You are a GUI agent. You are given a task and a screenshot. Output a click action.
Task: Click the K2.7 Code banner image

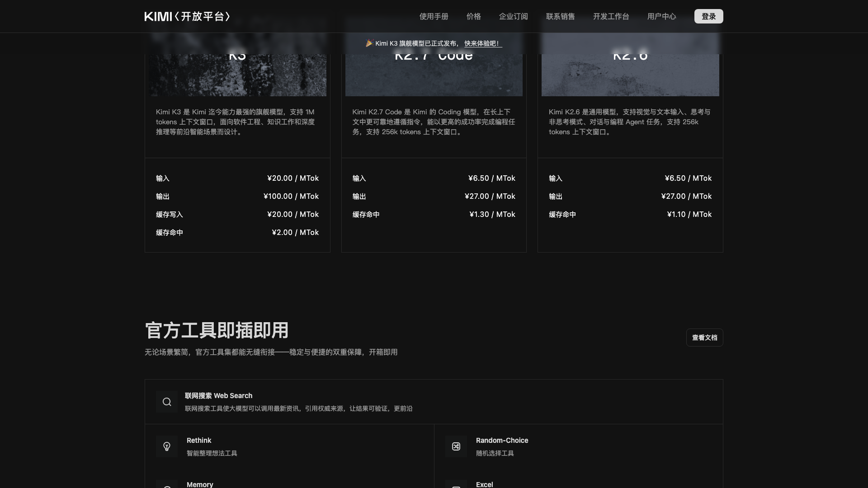(434, 75)
